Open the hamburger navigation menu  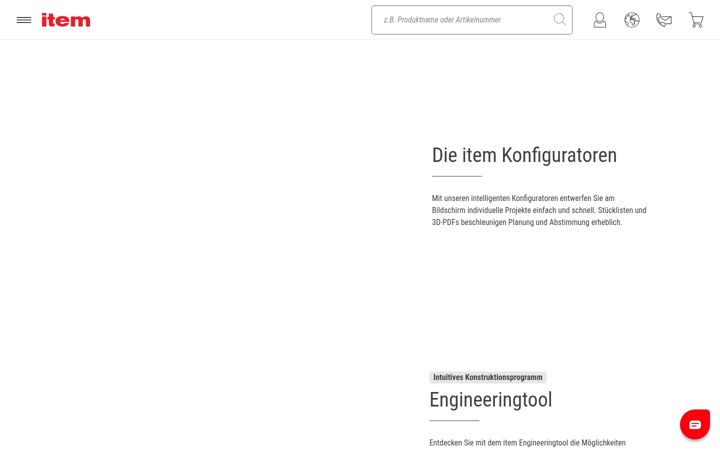coord(24,20)
